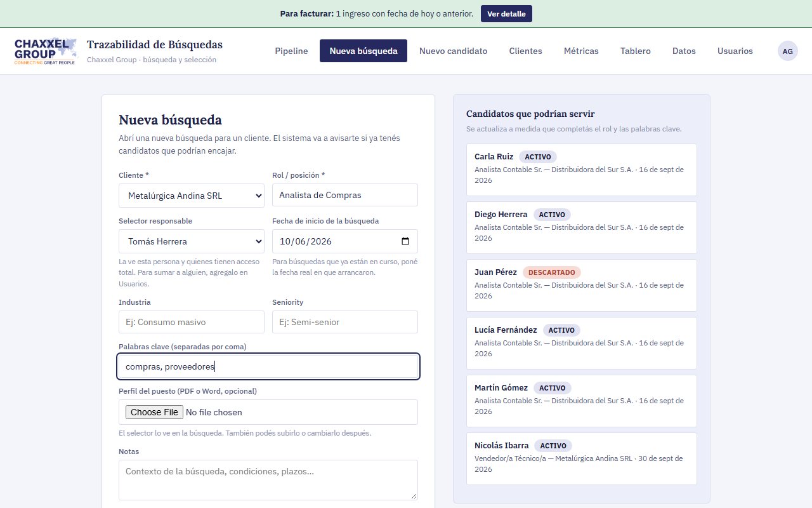Click the Candidatos que podrían servir heading
Viewport: 812px width, 508px height.
[x=530, y=114]
